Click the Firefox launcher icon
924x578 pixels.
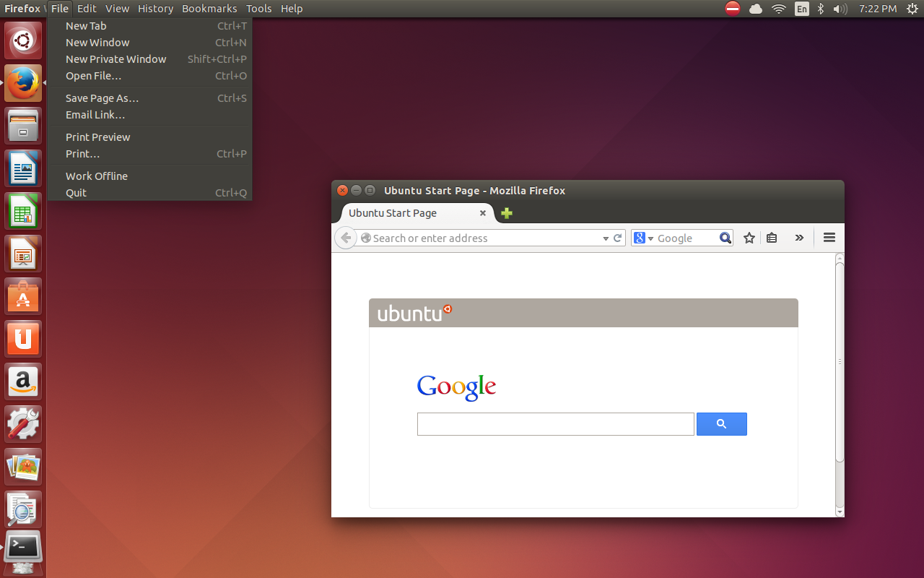click(23, 83)
